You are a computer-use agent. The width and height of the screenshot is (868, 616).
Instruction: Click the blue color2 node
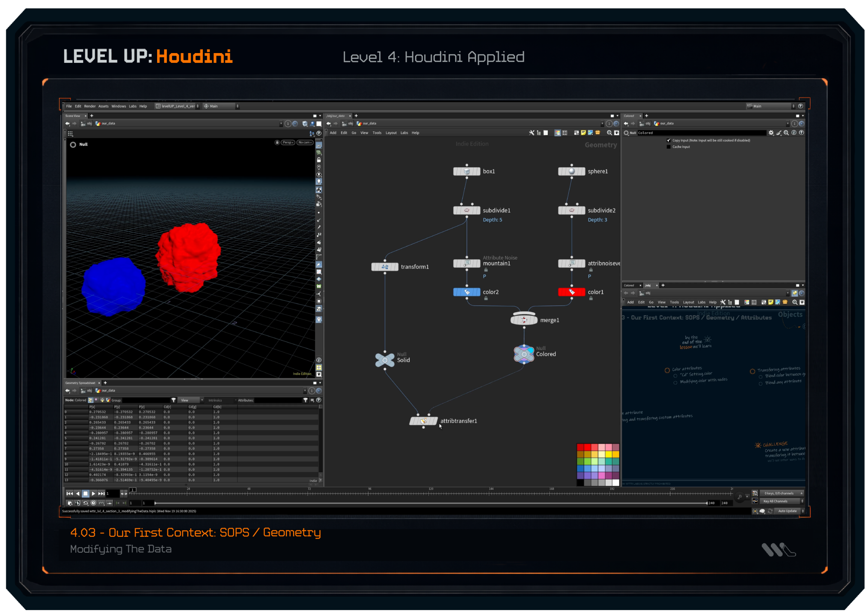(467, 292)
